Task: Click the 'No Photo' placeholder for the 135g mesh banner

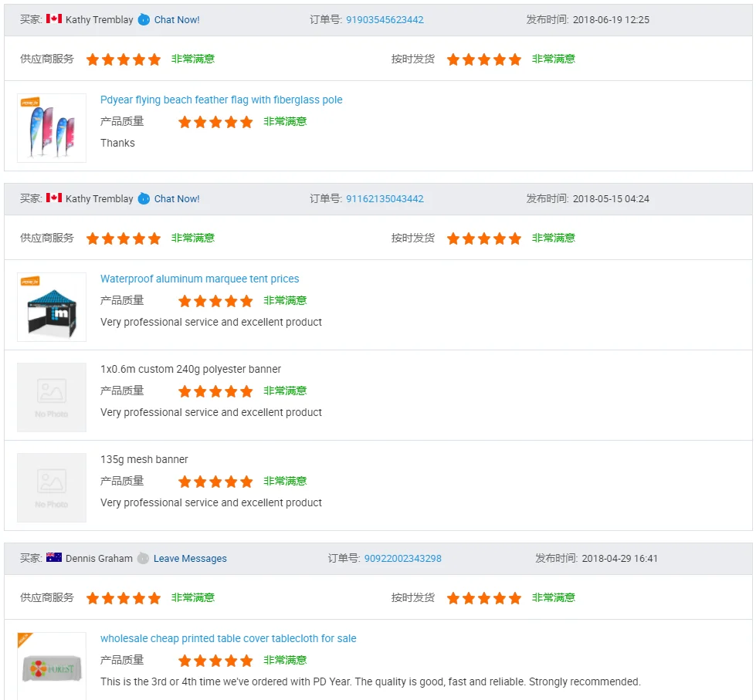Action: point(52,487)
